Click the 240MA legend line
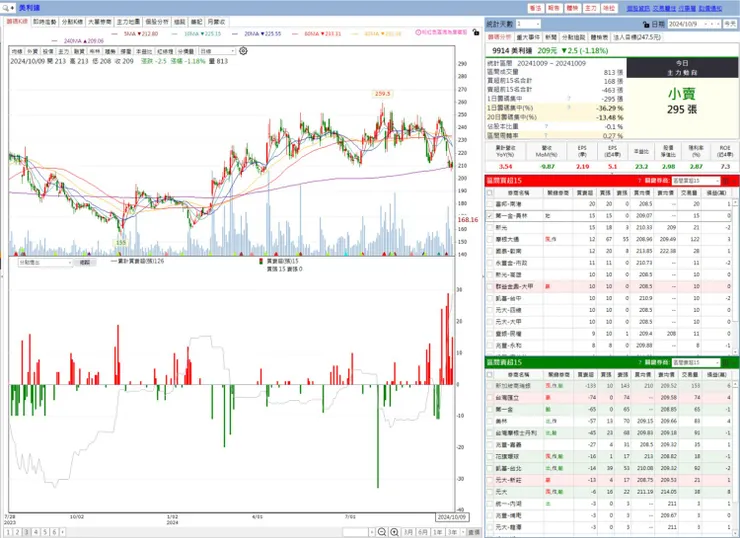740x538 pixels. (x=78, y=41)
